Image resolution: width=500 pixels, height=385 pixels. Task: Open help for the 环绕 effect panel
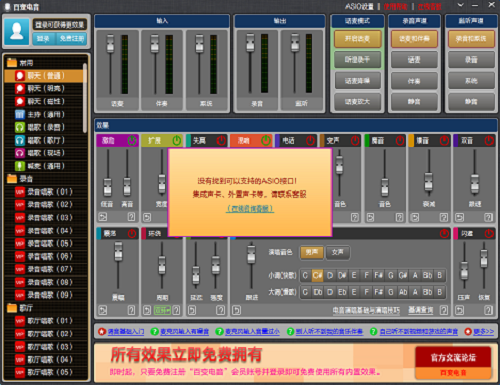(176, 310)
